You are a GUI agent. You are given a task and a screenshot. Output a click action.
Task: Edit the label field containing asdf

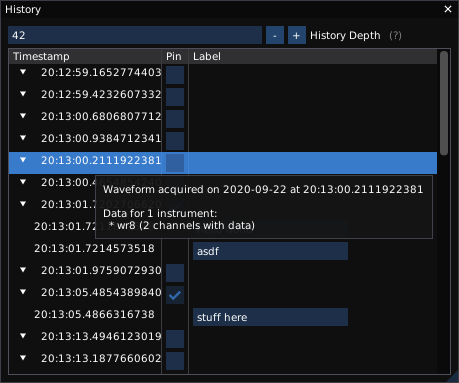270,251
